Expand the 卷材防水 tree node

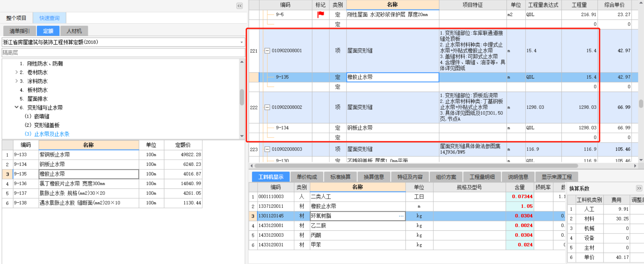coord(16,72)
